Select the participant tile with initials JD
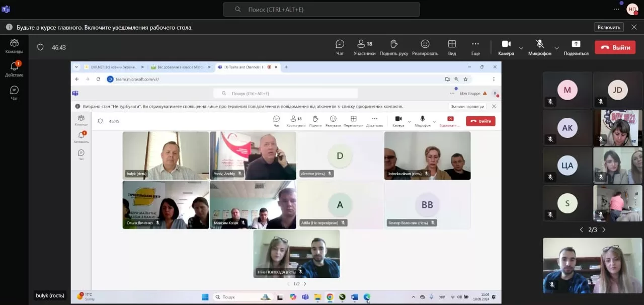Image resolution: width=644 pixels, height=305 pixels. [617, 90]
